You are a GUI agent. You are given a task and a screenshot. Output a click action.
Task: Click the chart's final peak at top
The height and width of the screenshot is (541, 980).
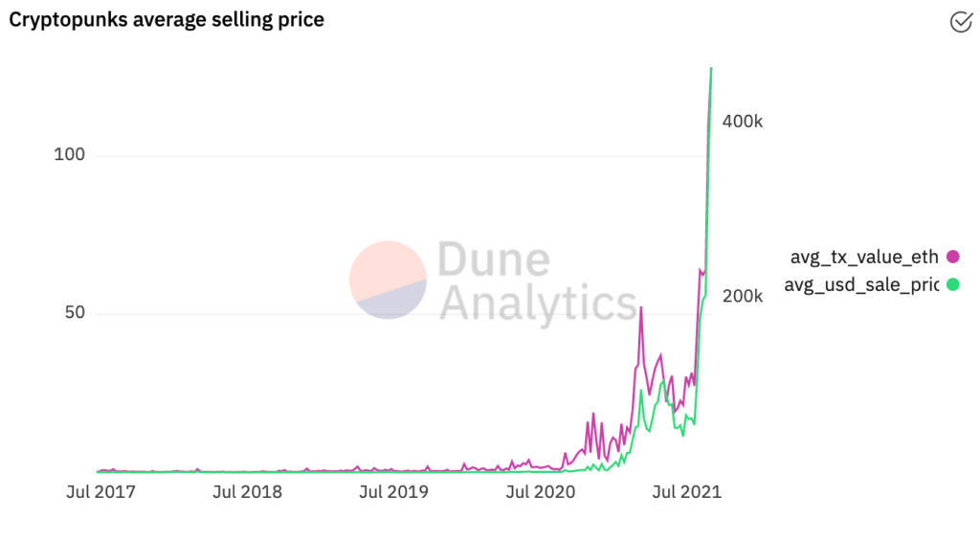[x=711, y=68]
